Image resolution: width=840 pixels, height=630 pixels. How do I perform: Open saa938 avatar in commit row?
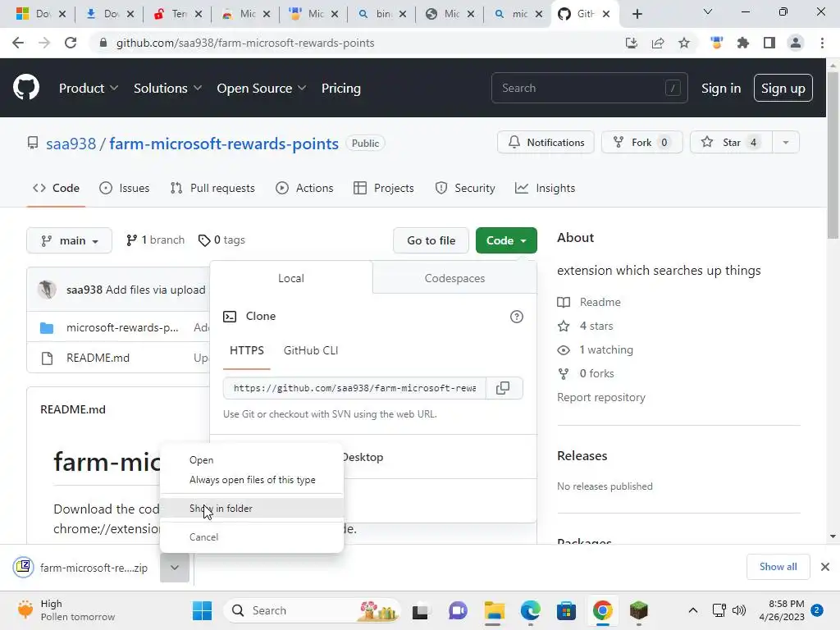(x=47, y=290)
